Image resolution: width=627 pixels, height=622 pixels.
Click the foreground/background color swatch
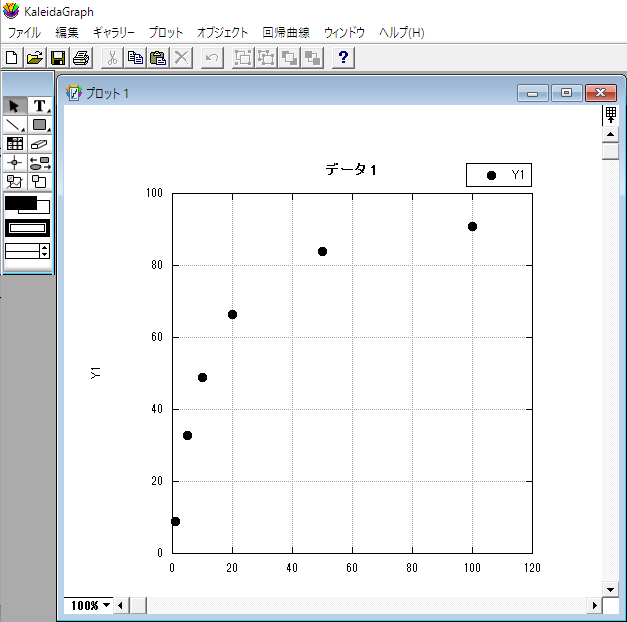coord(27,205)
